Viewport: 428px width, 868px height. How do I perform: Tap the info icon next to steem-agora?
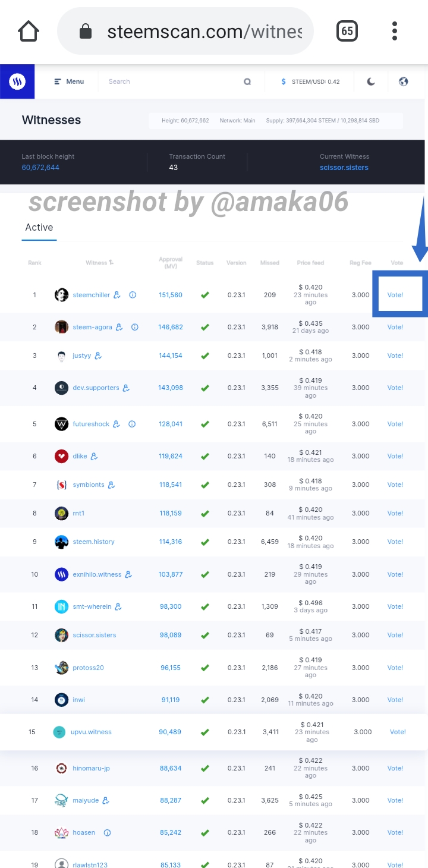point(134,327)
